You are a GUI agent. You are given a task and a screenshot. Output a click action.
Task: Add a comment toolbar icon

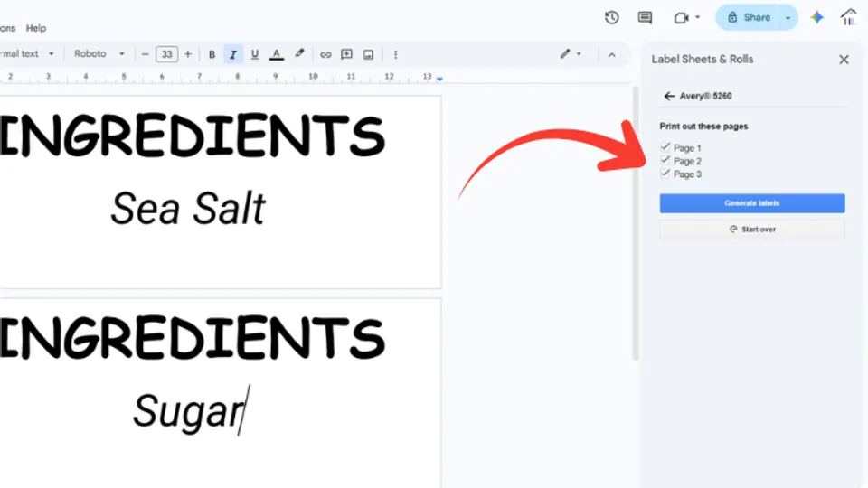click(x=346, y=54)
